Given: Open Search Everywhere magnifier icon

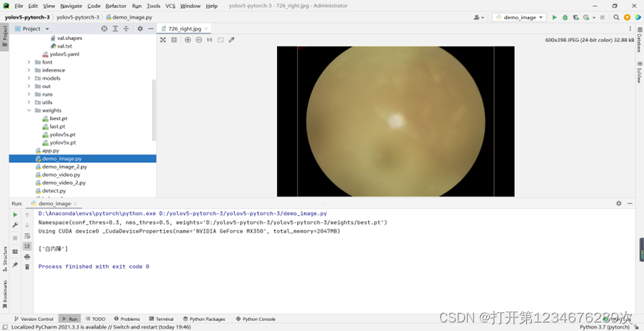Looking at the screenshot, I should pyautogui.click(x=616, y=17).
